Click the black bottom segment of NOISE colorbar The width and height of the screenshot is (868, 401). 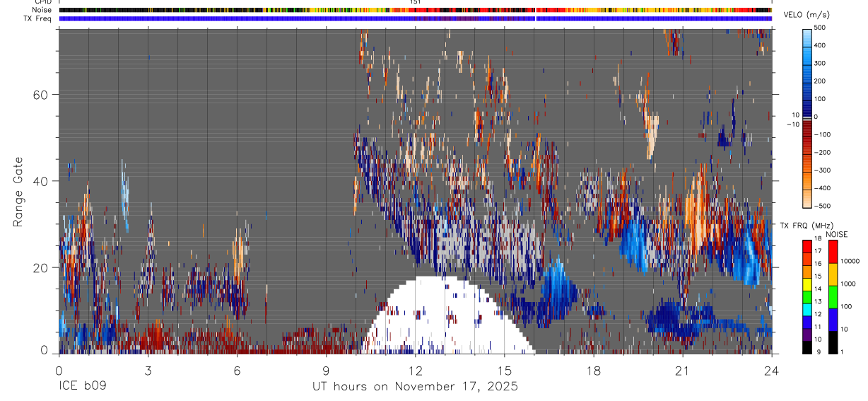click(x=833, y=342)
